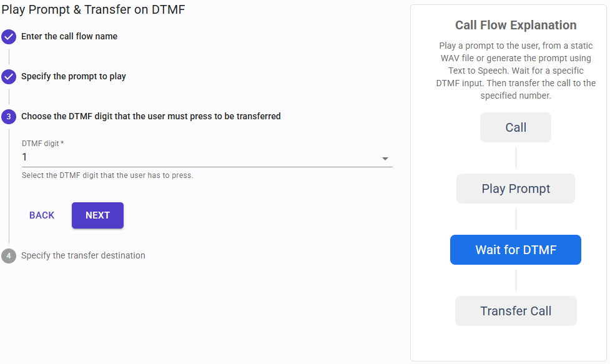Click the Play Prompt diagram node

click(x=516, y=189)
